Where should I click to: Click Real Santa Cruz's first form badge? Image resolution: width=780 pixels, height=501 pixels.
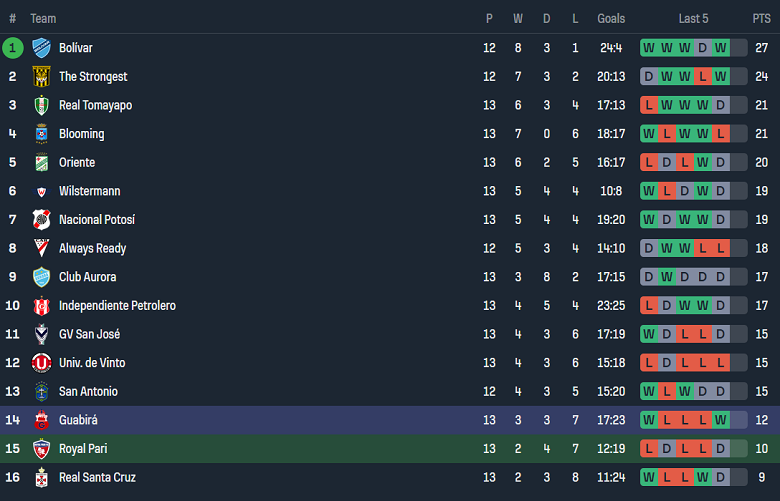(649, 478)
